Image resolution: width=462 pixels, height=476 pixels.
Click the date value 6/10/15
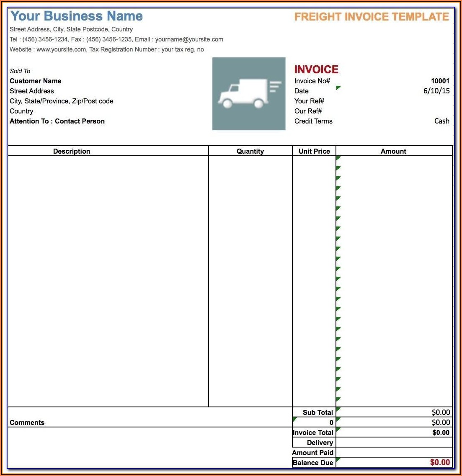pyautogui.click(x=436, y=91)
